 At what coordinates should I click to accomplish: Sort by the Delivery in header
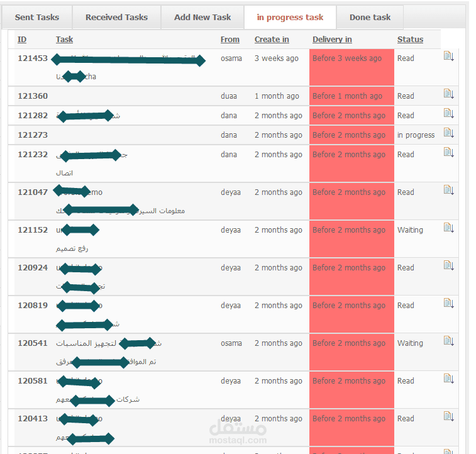(332, 40)
